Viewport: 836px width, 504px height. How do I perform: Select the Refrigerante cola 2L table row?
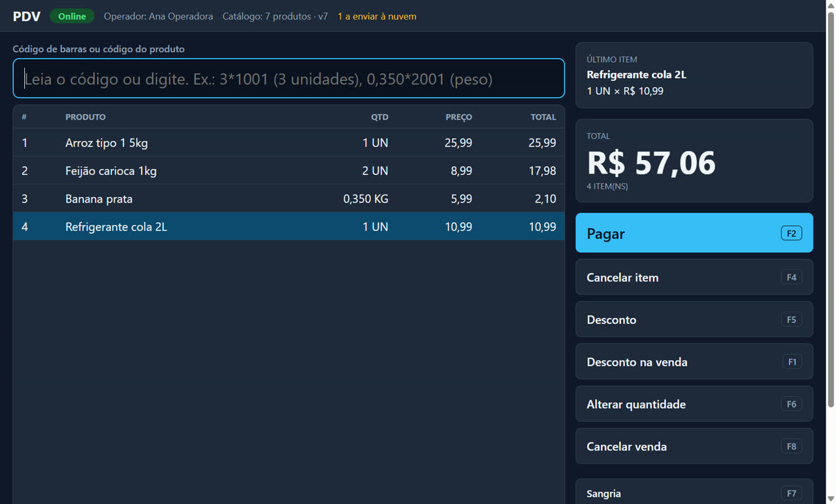289,227
